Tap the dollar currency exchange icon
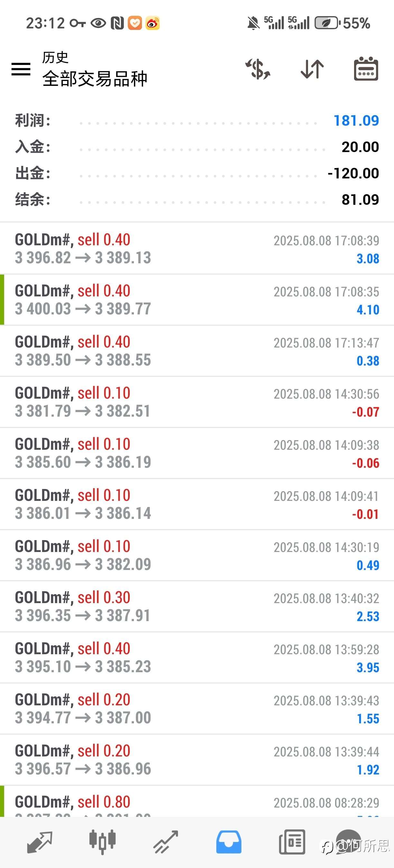Image resolution: width=394 pixels, height=868 pixels. 258,69
